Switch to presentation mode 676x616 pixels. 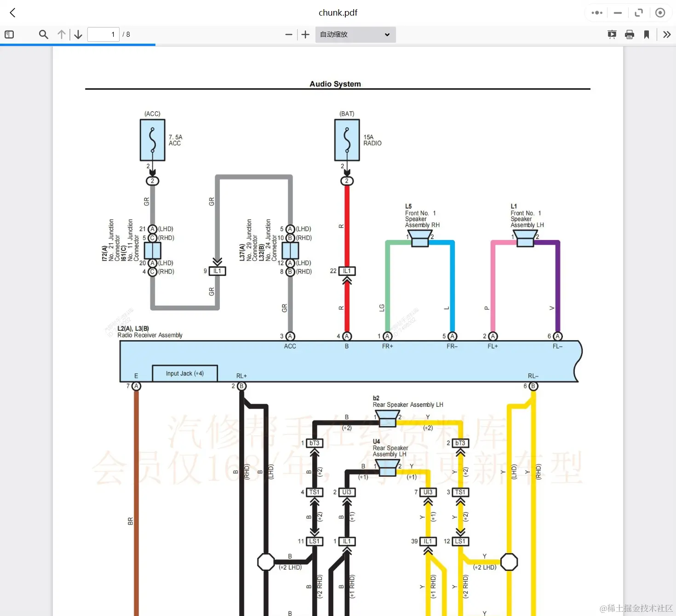coord(612,34)
